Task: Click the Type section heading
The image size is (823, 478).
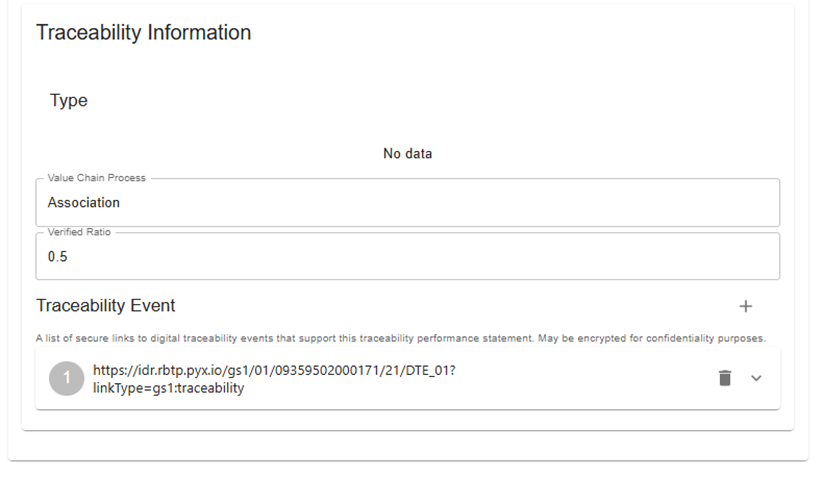Action: tap(69, 100)
